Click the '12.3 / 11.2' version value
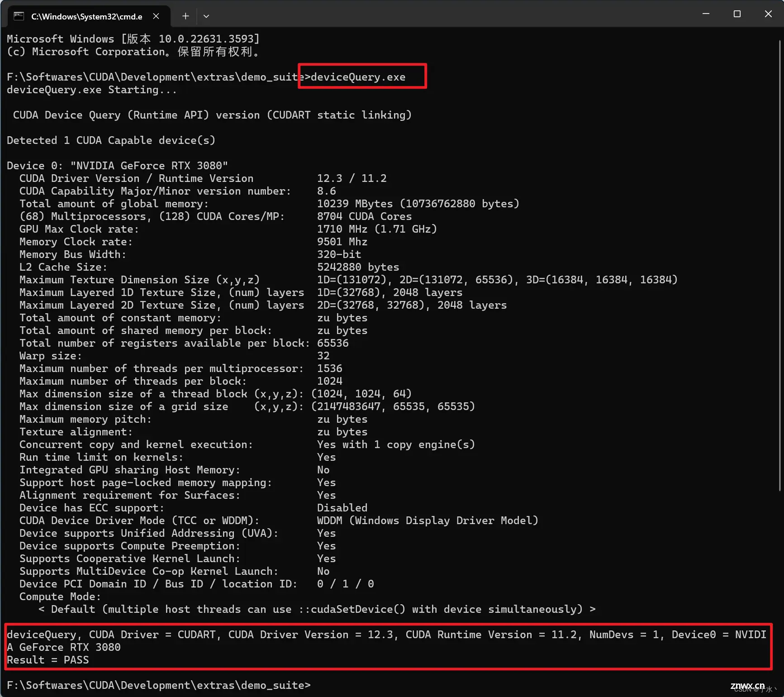This screenshot has width=784, height=697. (x=352, y=178)
